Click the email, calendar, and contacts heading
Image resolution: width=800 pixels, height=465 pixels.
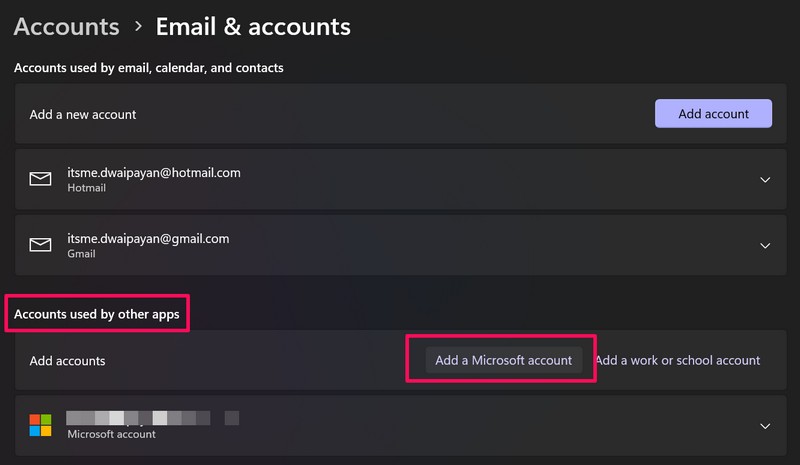click(149, 68)
